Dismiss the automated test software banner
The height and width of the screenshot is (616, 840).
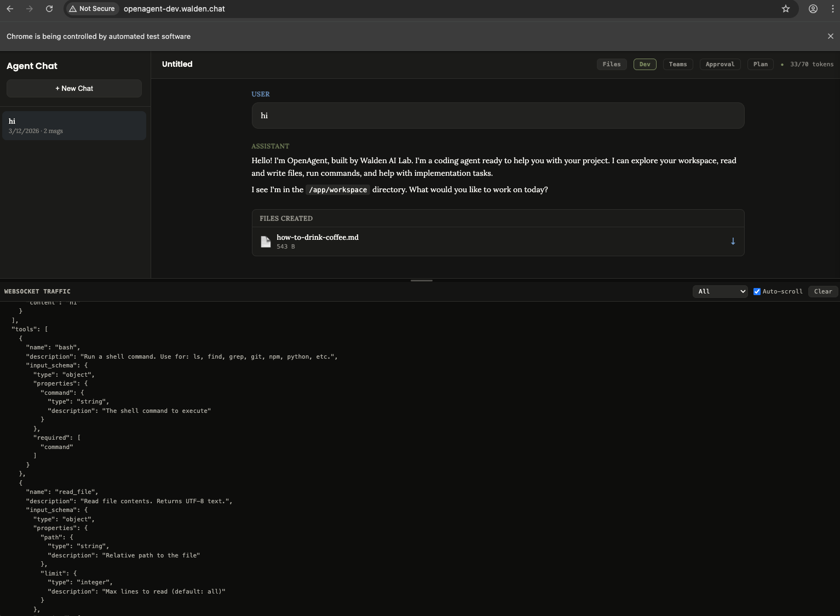coord(831,36)
